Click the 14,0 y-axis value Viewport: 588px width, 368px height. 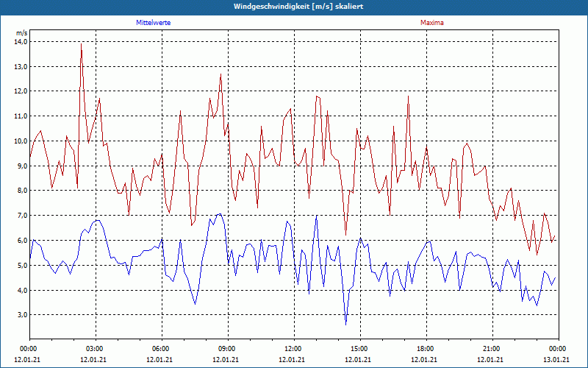click(x=21, y=42)
